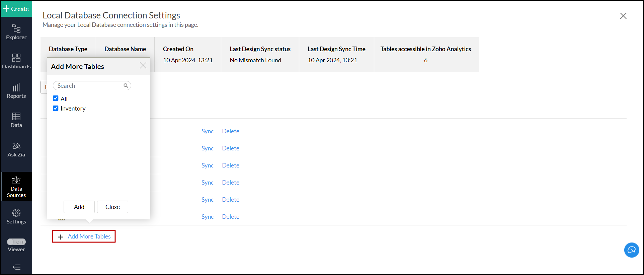Click Delete in the first table row
This screenshot has width=644, height=275.
pos(231,131)
